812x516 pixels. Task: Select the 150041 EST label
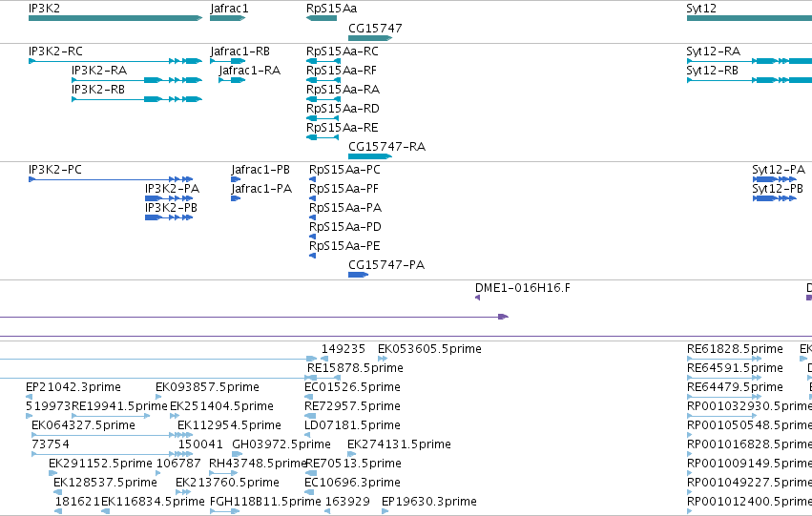click(200, 445)
